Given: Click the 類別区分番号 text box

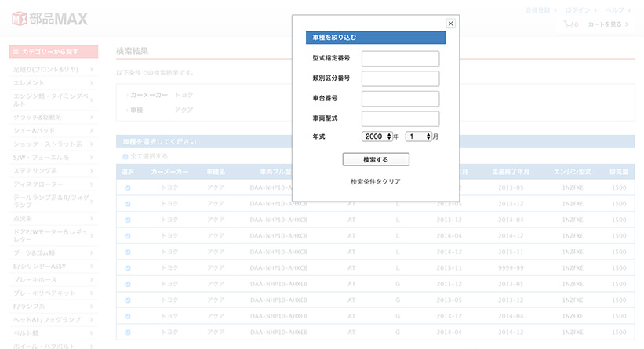Looking at the screenshot, I should (x=401, y=78).
